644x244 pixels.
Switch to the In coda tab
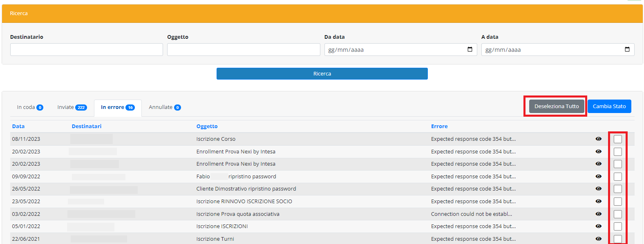tap(30, 107)
